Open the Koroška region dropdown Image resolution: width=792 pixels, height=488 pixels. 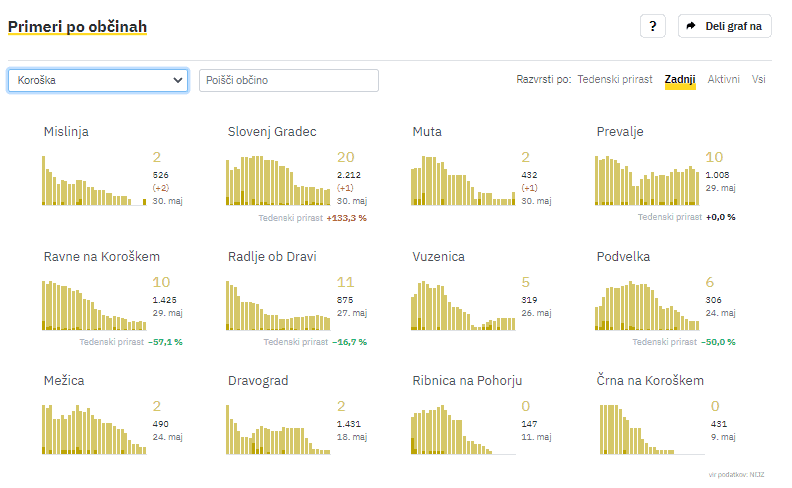pyautogui.click(x=98, y=80)
